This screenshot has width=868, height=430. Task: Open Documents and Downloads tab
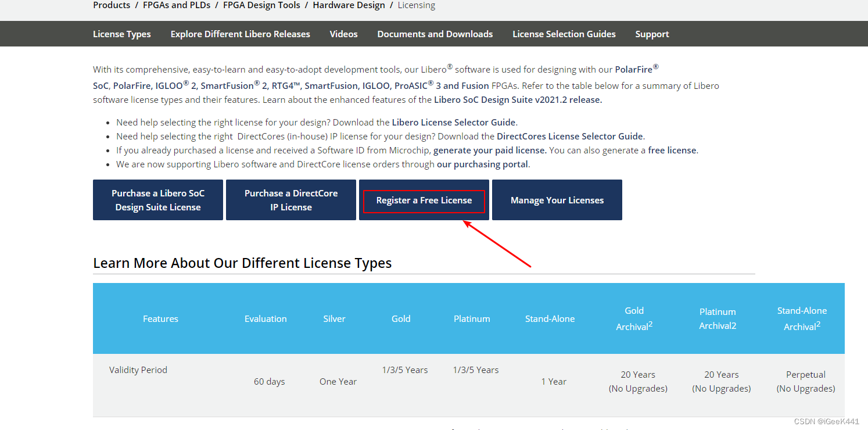click(435, 34)
